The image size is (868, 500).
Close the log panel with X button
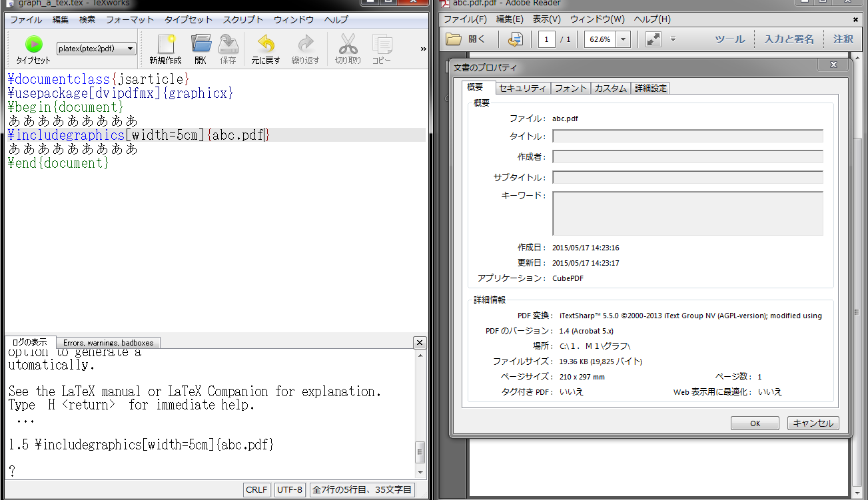click(420, 343)
